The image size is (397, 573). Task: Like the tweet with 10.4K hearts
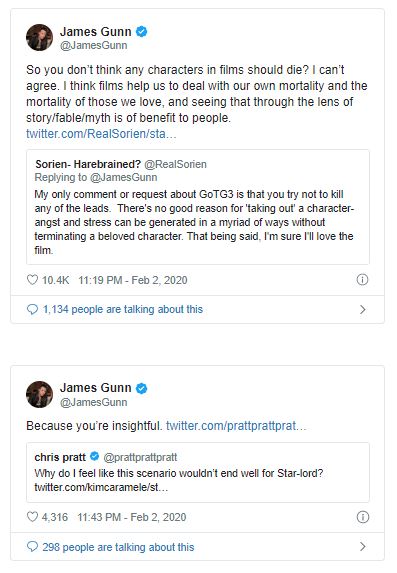33,280
